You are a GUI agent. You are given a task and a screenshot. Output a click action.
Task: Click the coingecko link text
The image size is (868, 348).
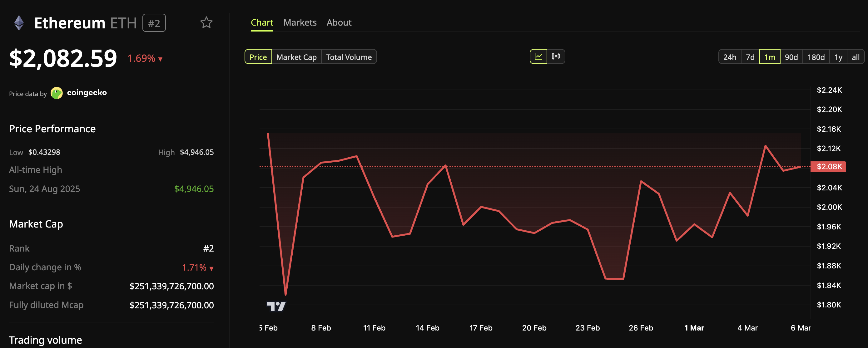pos(87,93)
